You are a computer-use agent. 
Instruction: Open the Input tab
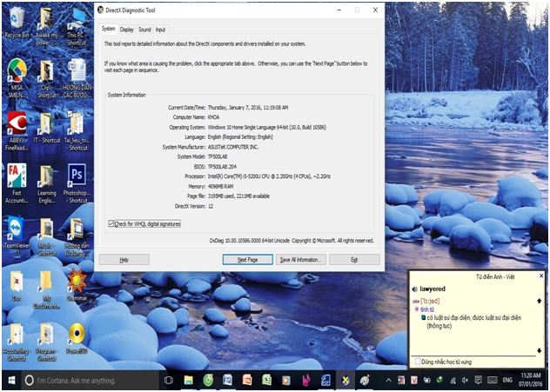click(161, 30)
